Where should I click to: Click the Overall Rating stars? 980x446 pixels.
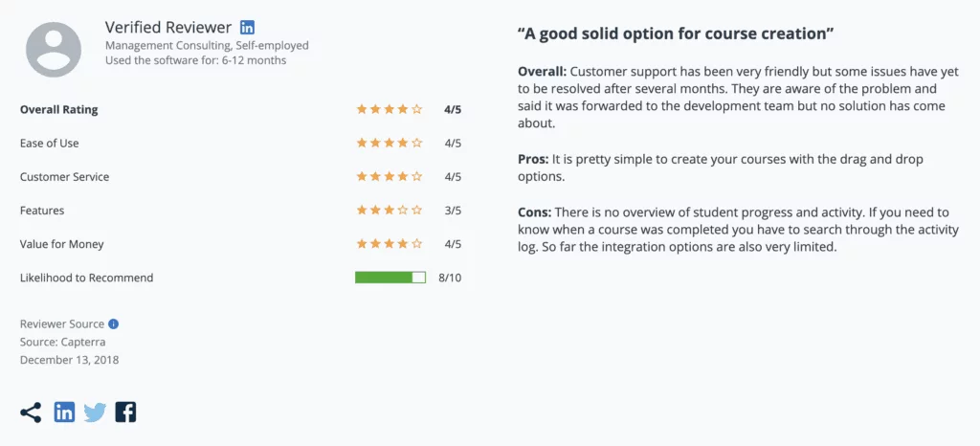390,109
